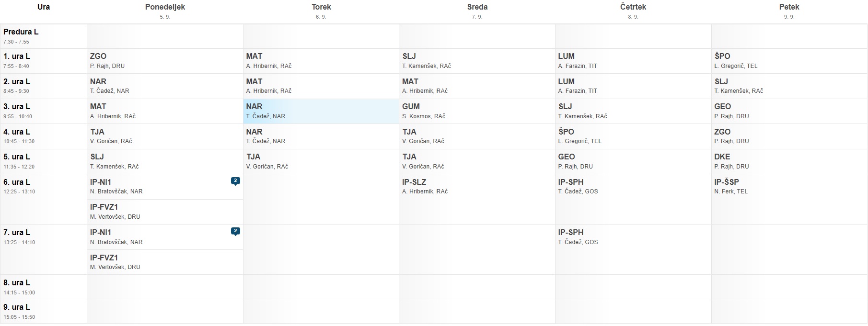Open the IP-SLZ lesson on Wednesday
Screen dimensions: 868x326
pyautogui.click(x=477, y=186)
